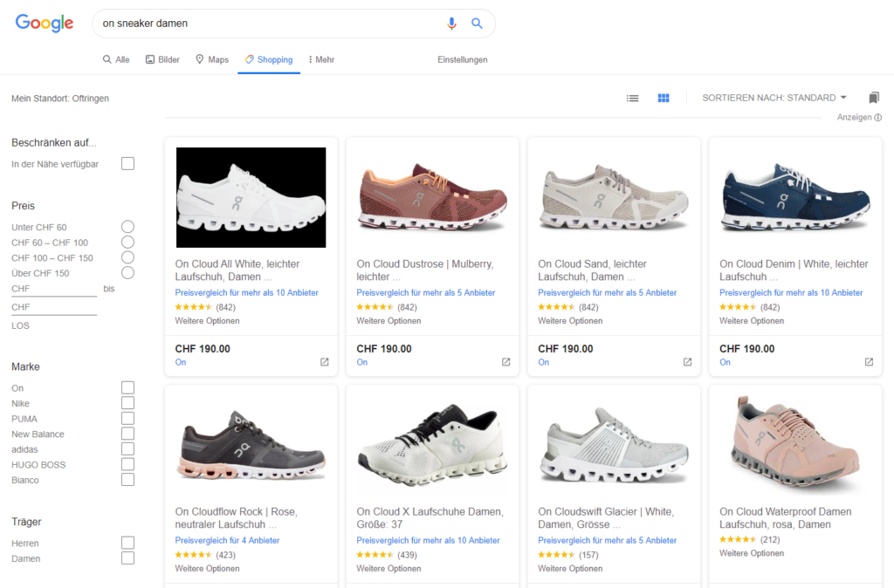Open the Bilder tab
The width and height of the screenshot is (894, 588).
pos(162,59)
